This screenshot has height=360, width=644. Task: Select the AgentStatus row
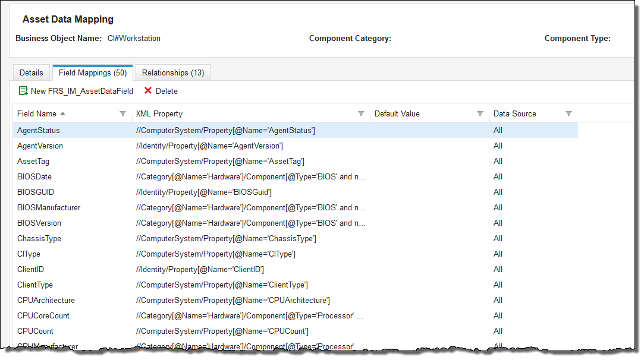pyautogui.click(x=39, y=130)
